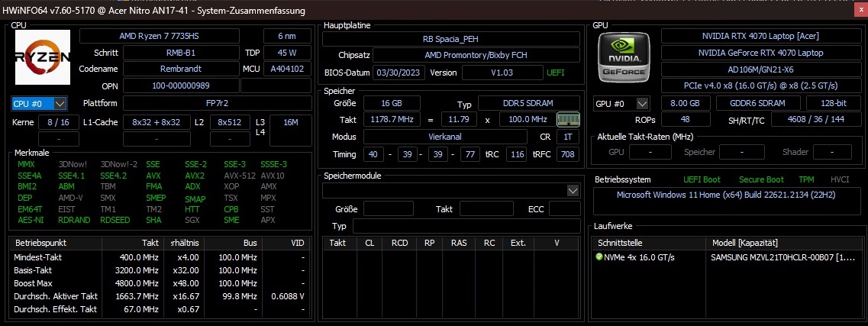
Task: Click the NVIDIA GeForce logo image
Action: pos(625,56)
